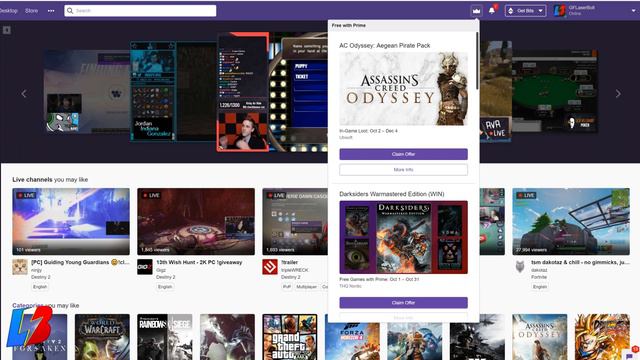Click the 13th Wish Hunt stream title
640x360 pixels.
coord(199,262)
